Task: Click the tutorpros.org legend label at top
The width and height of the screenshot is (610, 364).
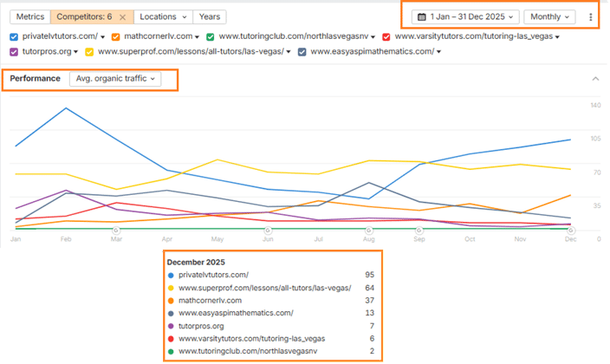Action: pos(47,51)
